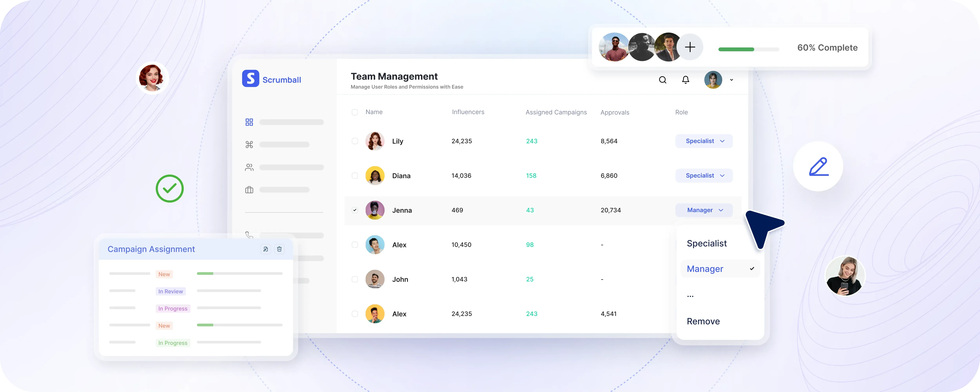Click the Scrumball logo link
Image resolution: width=980 pixels, height=392 pixels.
272,79
